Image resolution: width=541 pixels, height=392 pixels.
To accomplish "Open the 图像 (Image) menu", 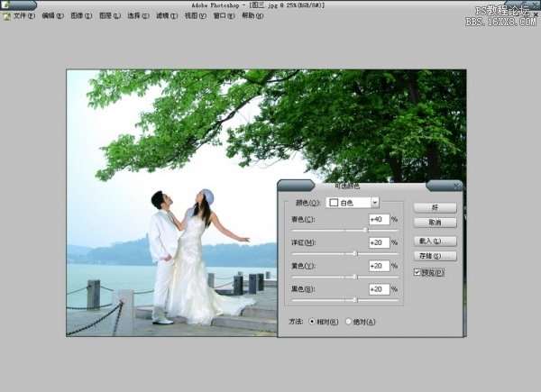I will [x=80, y=16].
